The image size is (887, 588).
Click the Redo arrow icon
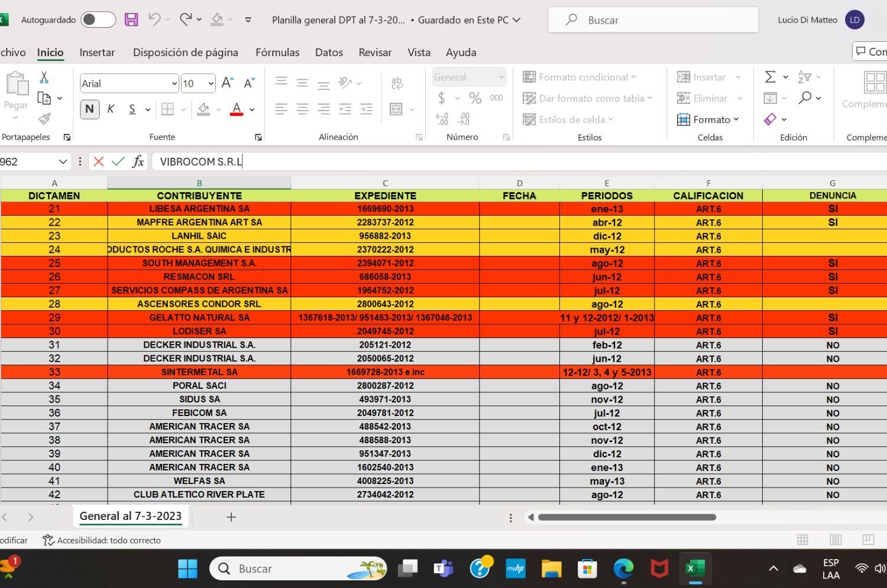pos(186,20)
